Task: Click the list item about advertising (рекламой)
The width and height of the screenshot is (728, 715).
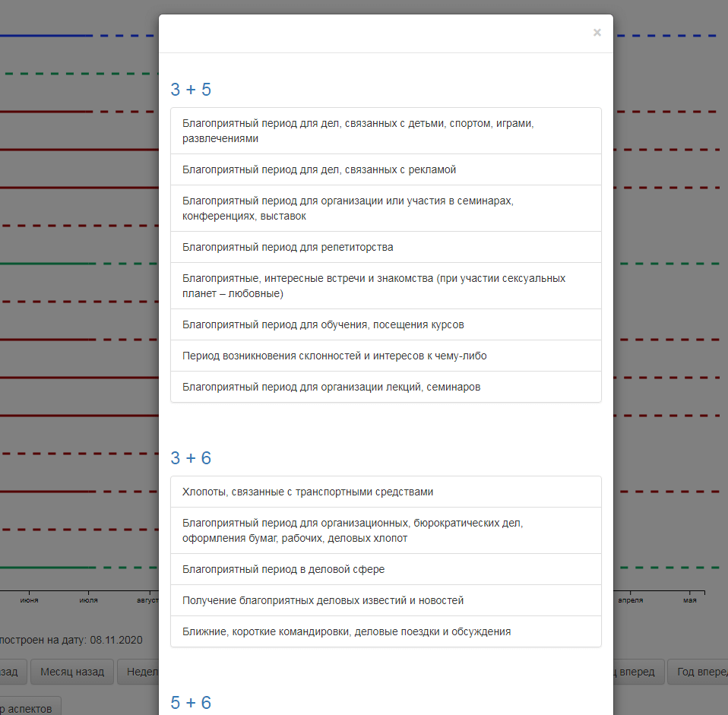Action: pyautogui.click(x=385, y=169)
